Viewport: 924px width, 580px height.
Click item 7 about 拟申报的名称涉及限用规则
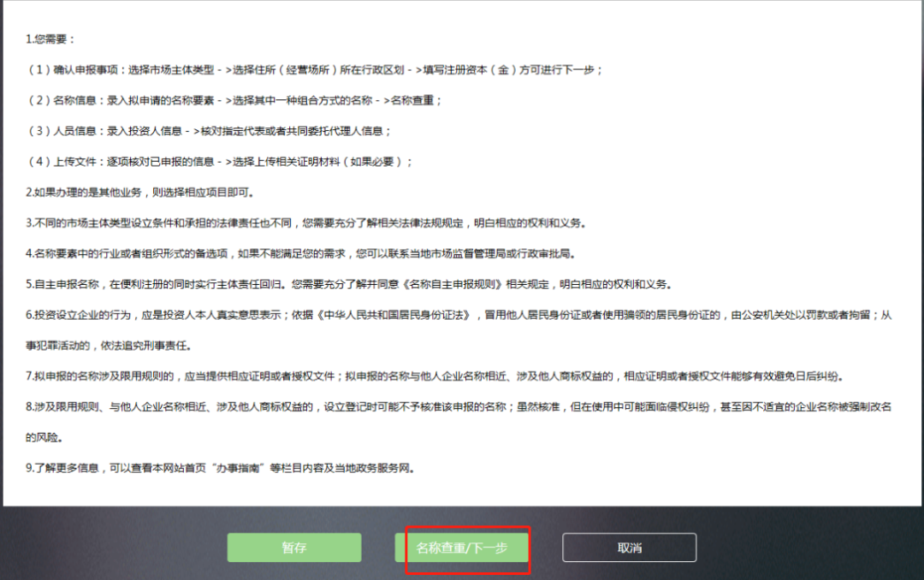439,376
